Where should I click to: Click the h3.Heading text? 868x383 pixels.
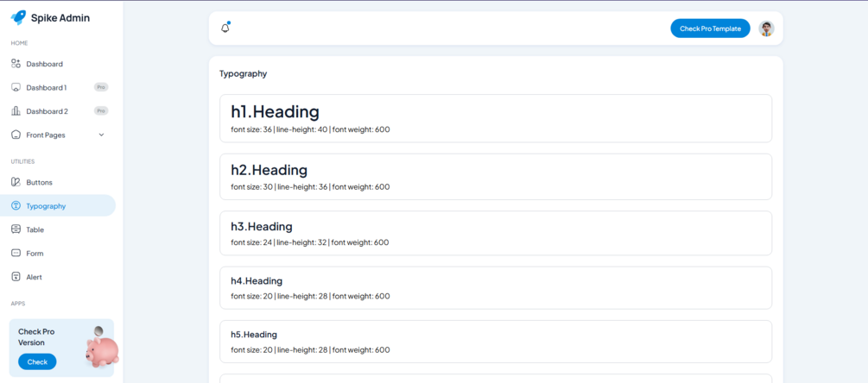[262, 226]
